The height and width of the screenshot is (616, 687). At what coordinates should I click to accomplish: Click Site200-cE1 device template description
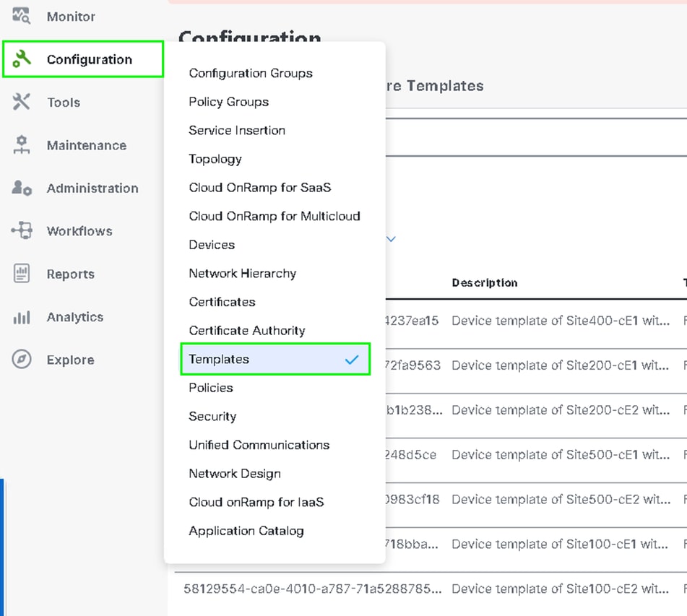(561, 365)
